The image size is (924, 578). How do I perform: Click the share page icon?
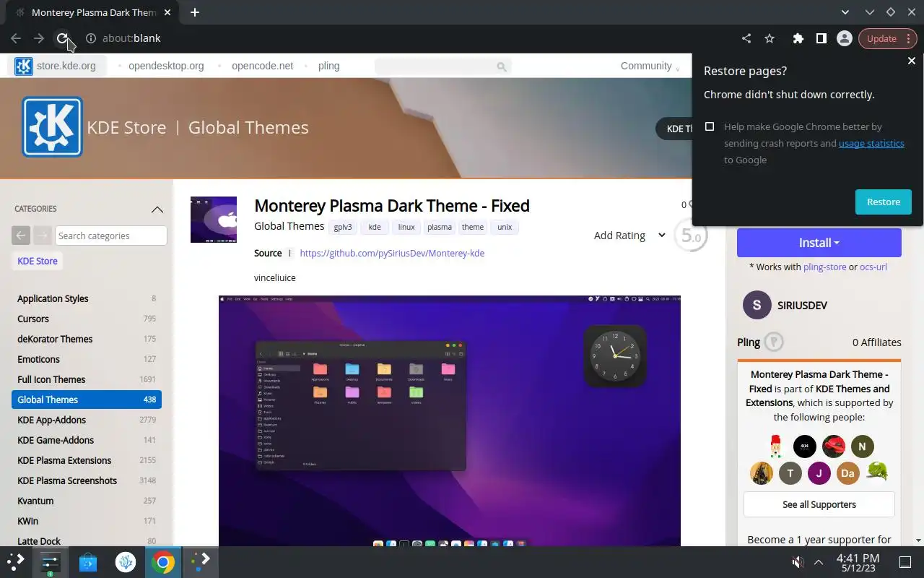click(x=746, y=38)
